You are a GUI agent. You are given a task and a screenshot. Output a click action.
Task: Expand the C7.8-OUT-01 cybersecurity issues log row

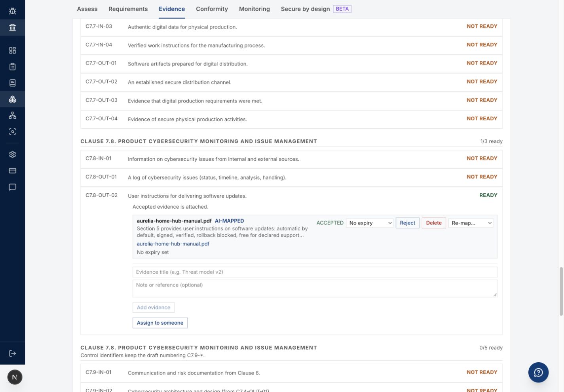pos(291,177)
